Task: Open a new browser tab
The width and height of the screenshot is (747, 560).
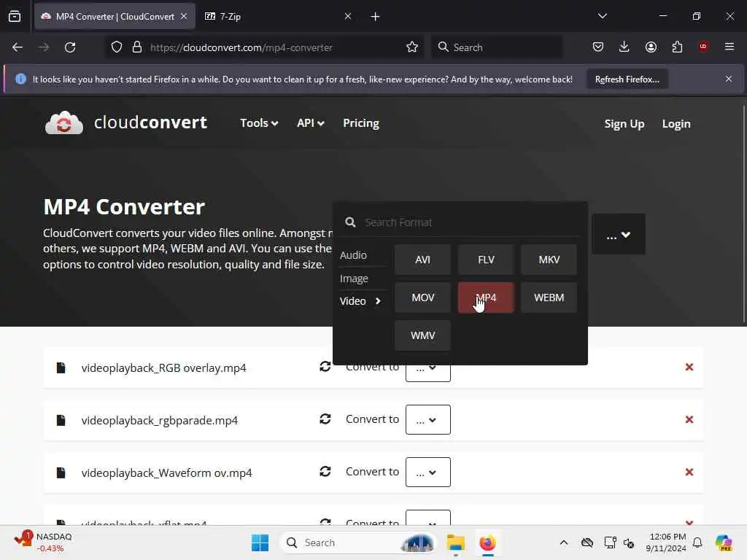Action: (x=376, y=17)
